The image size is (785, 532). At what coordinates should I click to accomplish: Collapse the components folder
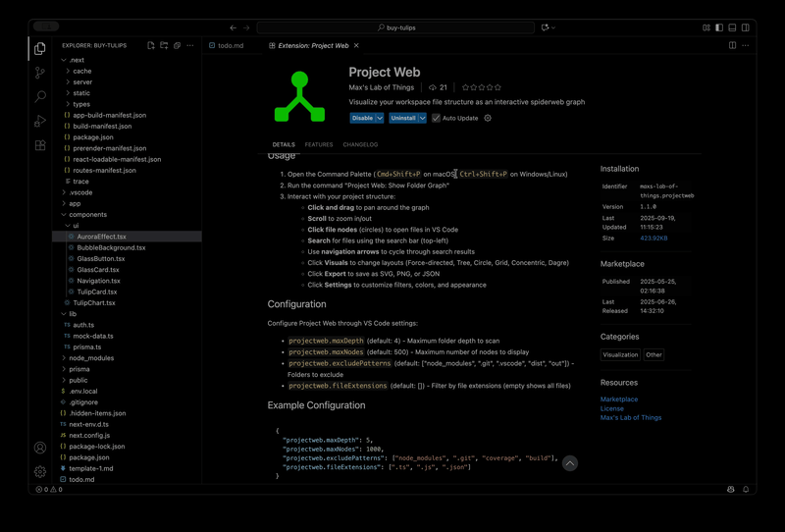click(64, 214)
